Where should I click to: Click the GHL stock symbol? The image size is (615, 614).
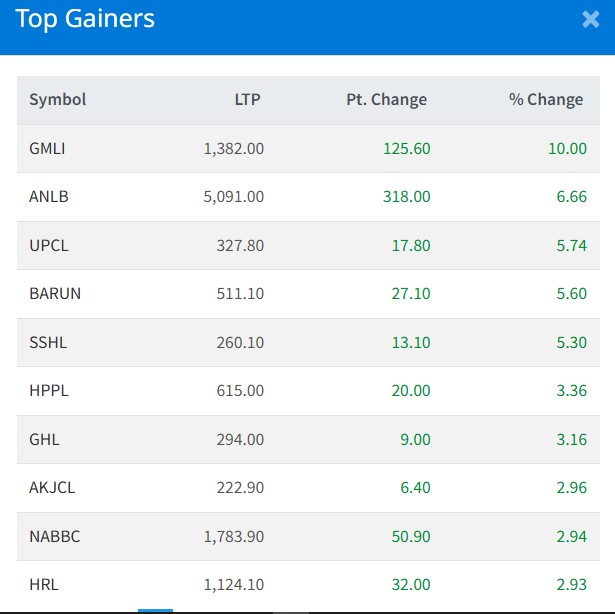pos(44,439)
